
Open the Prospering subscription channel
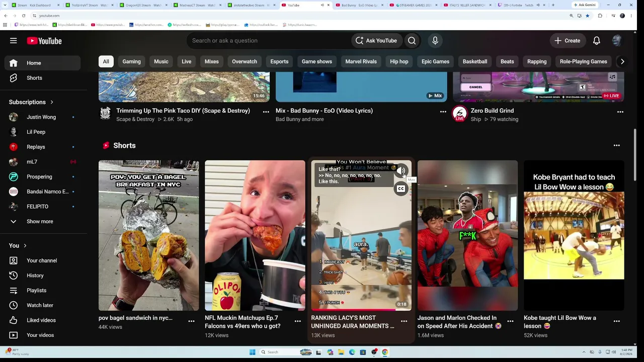tap(43, 176)
